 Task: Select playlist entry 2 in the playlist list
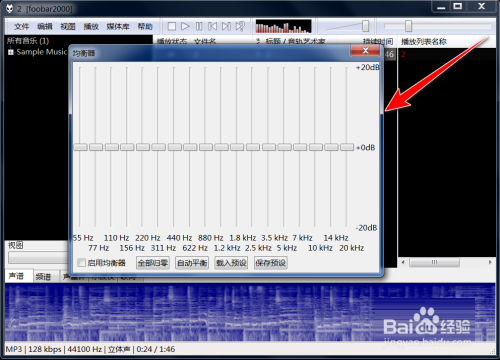pos(403,54)
